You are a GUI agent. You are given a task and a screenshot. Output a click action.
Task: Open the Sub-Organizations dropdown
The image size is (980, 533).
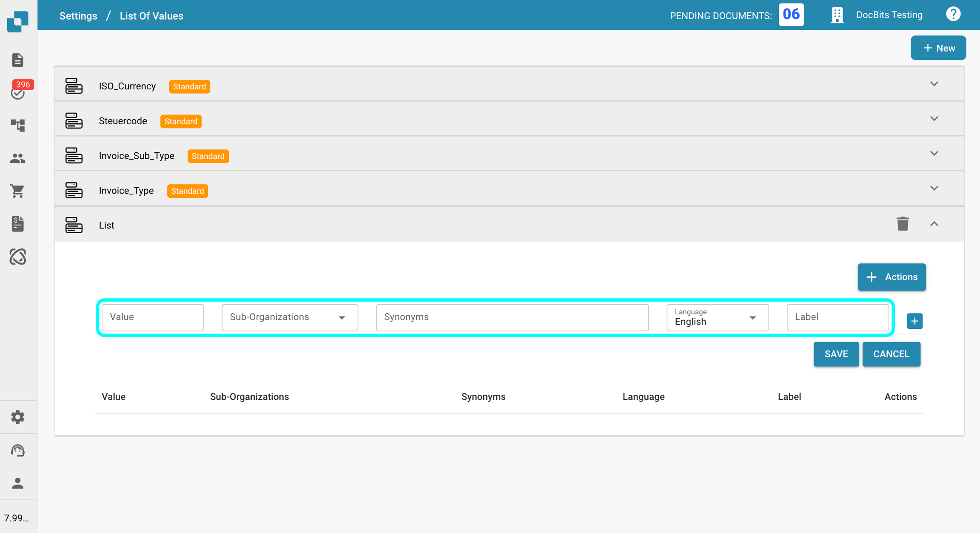(289, 317)
